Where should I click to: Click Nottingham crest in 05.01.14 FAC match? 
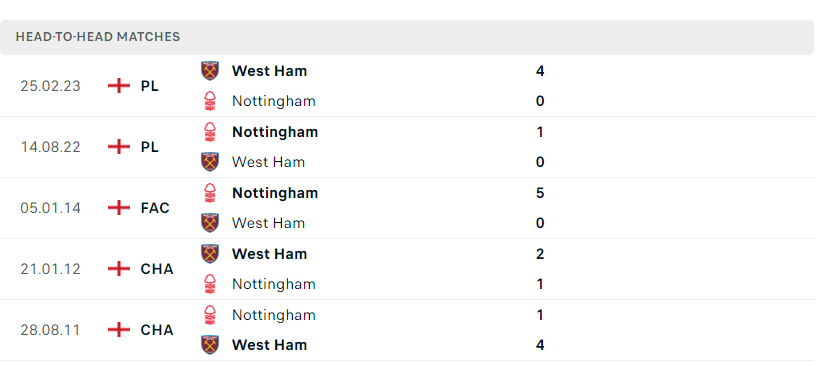point(210,193)
